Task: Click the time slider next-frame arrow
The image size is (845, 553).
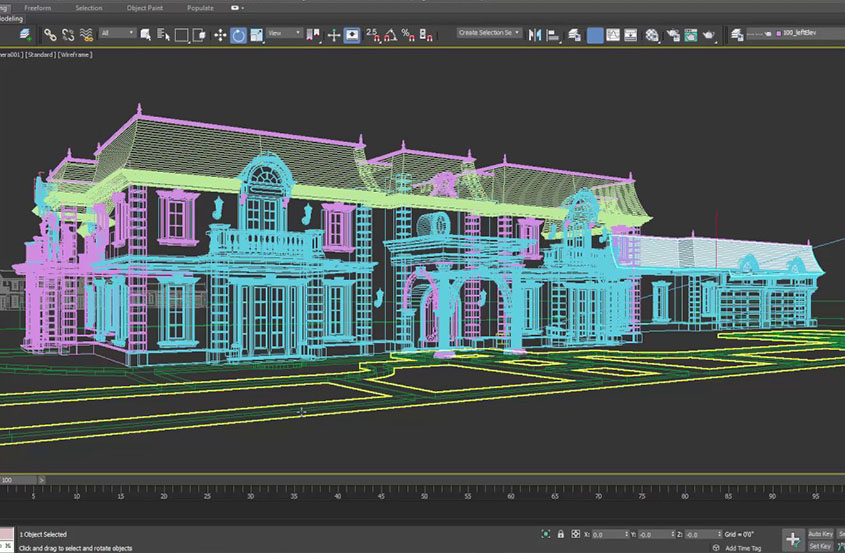Action: (41, 480)
